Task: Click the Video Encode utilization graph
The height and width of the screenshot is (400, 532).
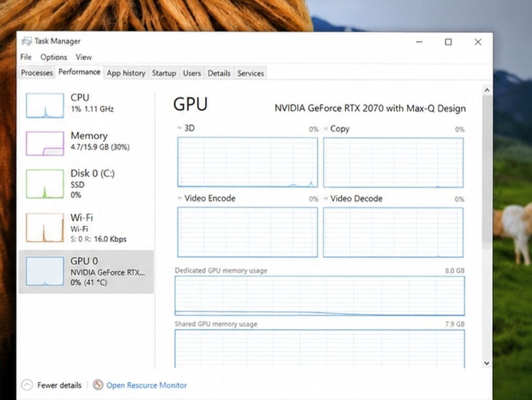Action: (248, 233)
